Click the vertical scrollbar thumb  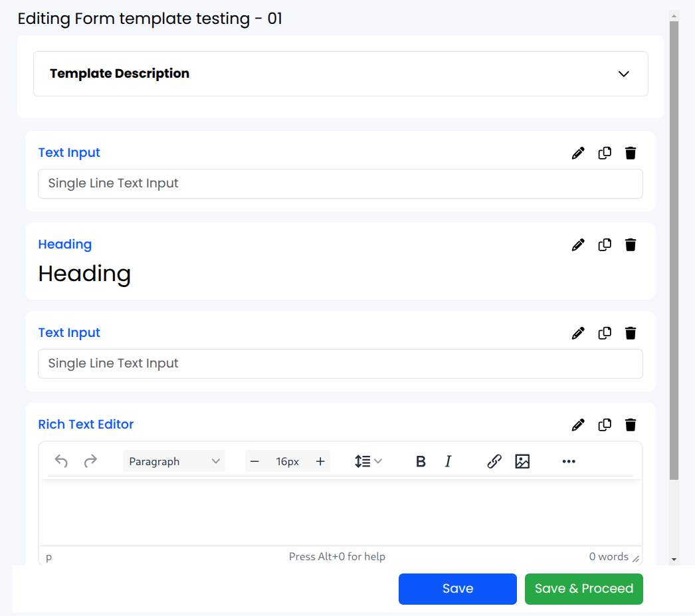674,249
